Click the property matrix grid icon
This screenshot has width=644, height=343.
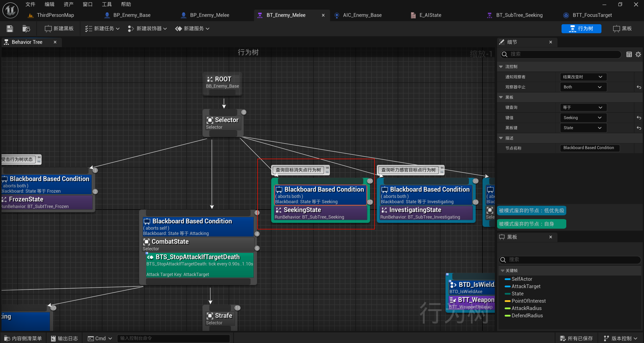pyautogui.click(x=629, y=54)
